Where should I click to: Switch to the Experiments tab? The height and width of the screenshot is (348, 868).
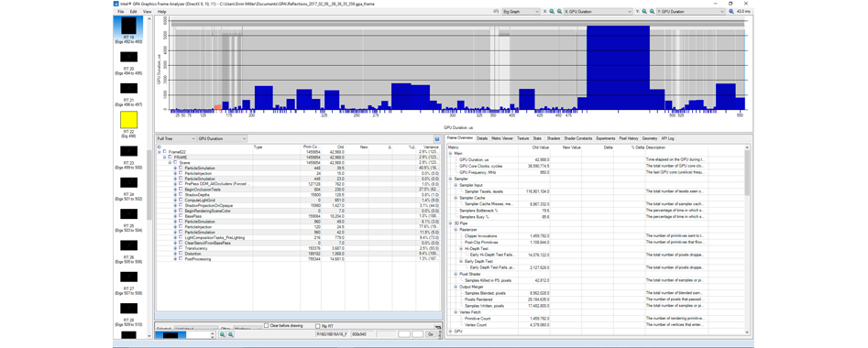tap(606, 138)
